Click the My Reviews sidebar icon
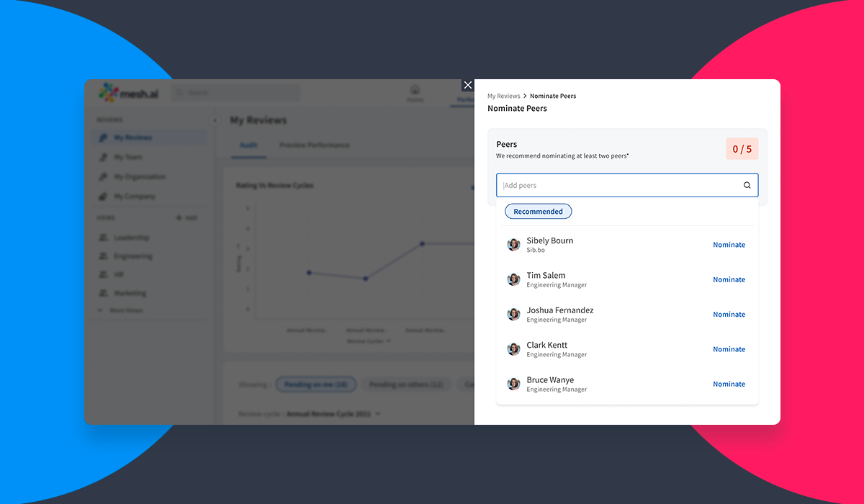Image resolution: width=864 pixels, height=504 pixels. tap(103, 138)
